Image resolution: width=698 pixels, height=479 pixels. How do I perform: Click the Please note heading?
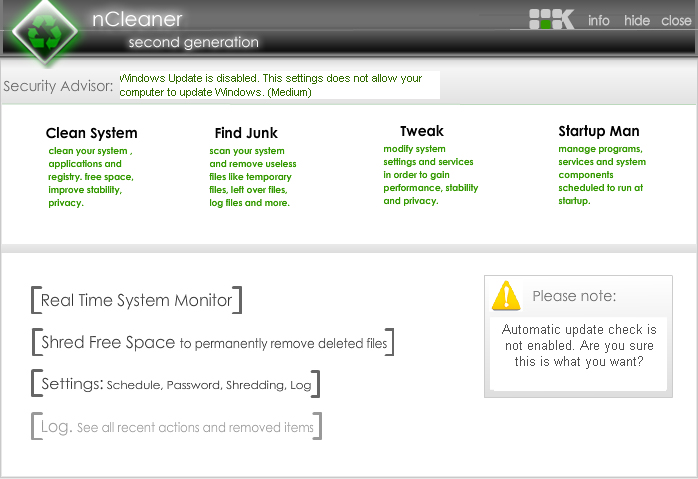click(574, 296)
